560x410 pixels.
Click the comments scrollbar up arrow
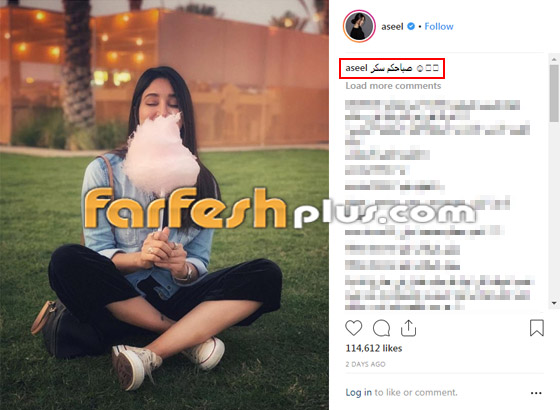554,59
